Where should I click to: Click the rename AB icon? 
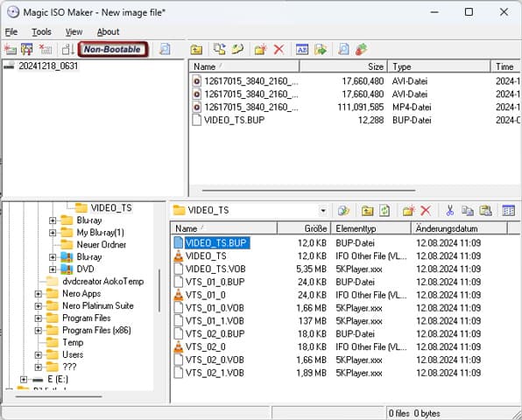tap(302, 50)
